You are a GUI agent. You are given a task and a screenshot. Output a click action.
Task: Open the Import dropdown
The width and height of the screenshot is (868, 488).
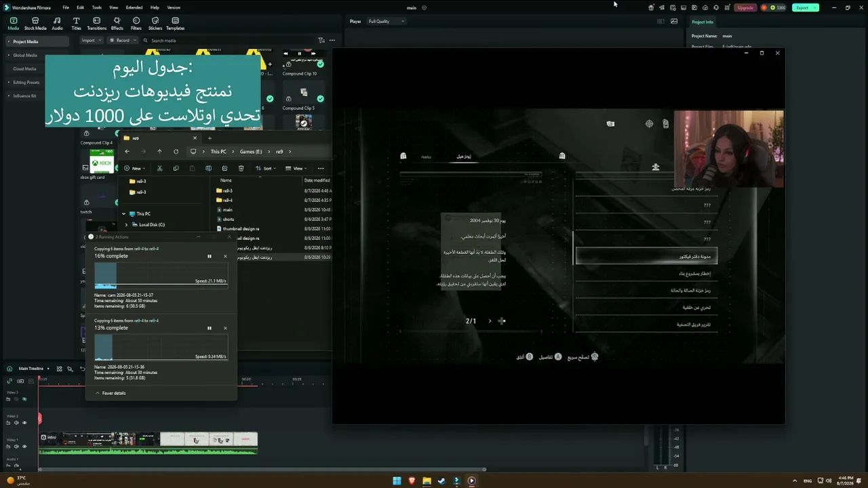point(90,41)
